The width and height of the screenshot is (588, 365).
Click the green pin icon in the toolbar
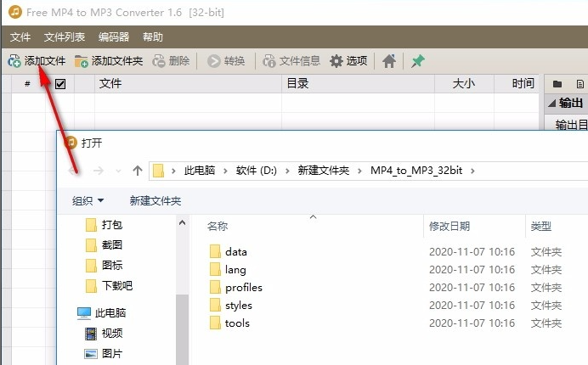(417, 61)
